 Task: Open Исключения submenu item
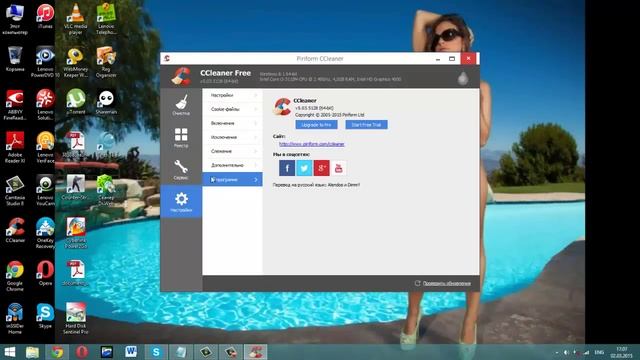(233, 137)
